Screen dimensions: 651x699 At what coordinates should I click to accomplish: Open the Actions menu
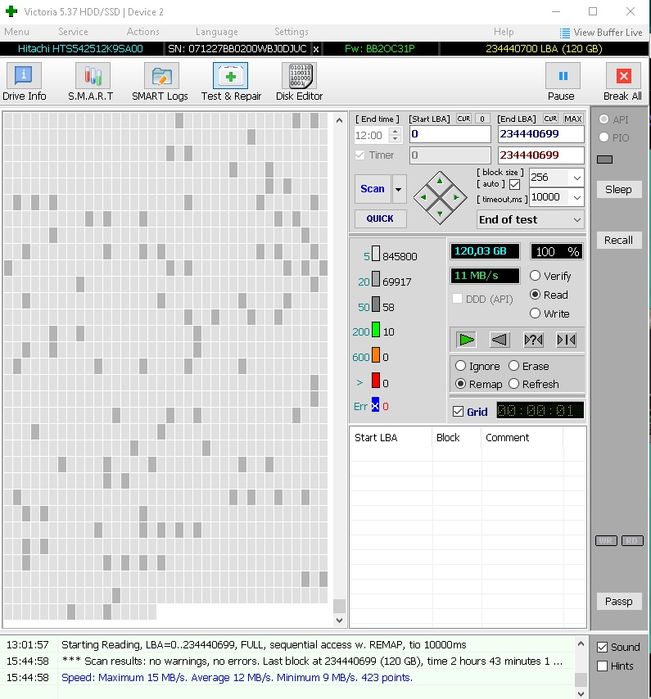[x=143, y=32]
